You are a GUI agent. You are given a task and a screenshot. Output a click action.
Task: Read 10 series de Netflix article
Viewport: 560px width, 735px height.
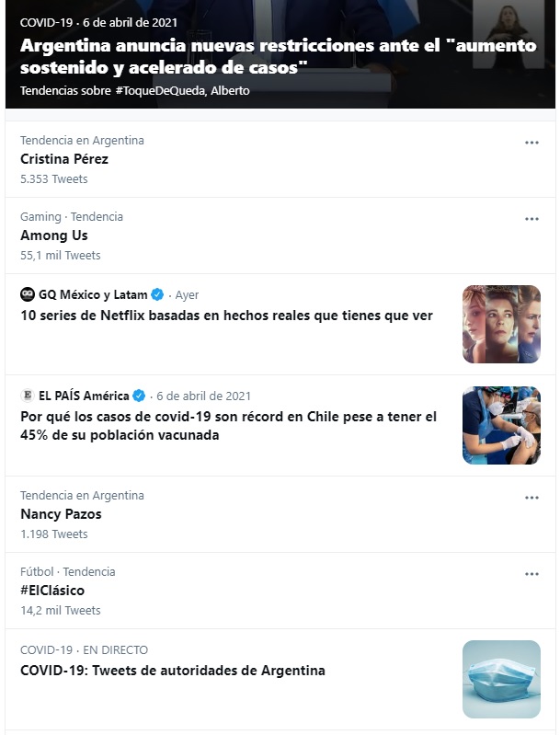click(x=226, y=316)
